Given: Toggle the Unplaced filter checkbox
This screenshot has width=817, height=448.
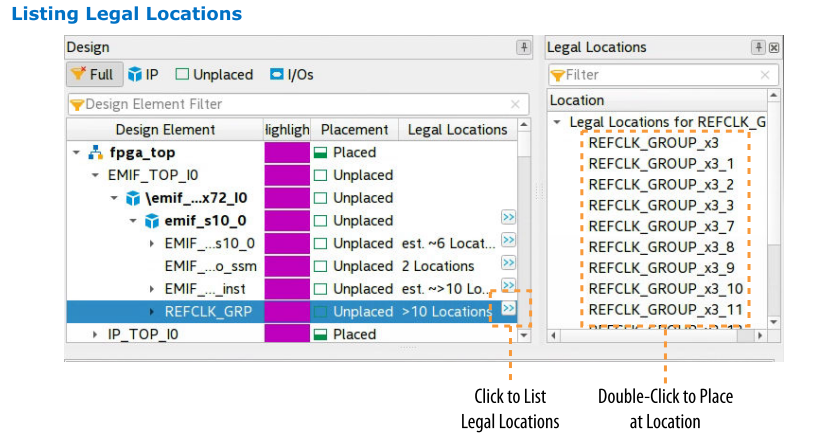Looking at the screenshot, I should click(x=182, y=75).
